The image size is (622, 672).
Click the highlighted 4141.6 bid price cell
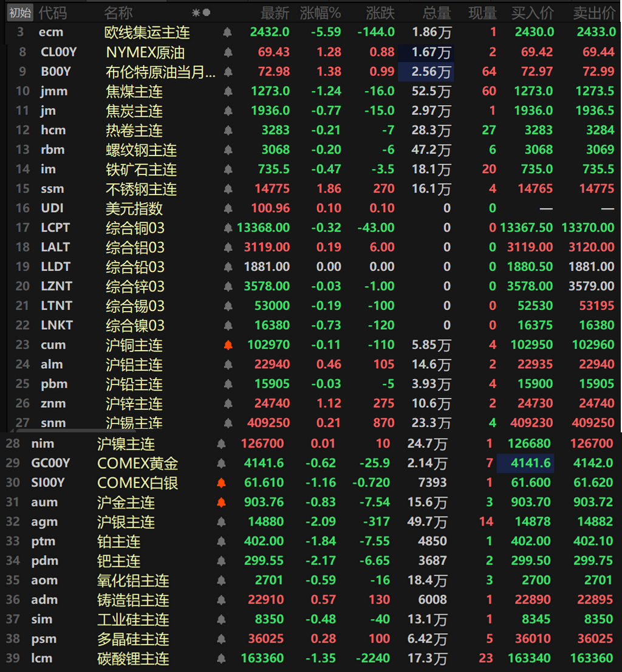[x=525, y=463]
